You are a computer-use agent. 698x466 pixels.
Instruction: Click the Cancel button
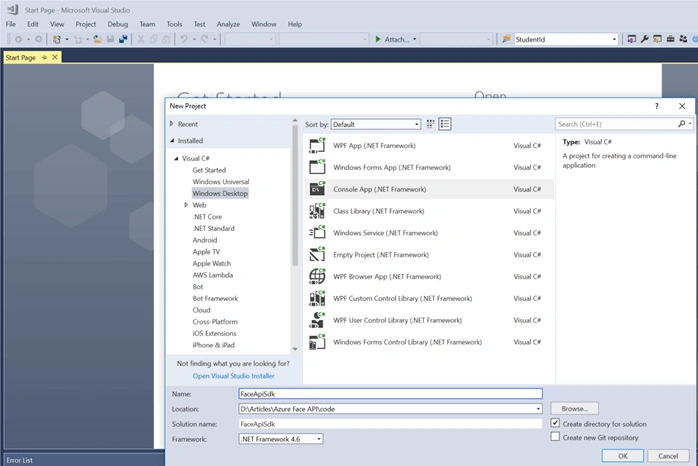tap(668, 456)
